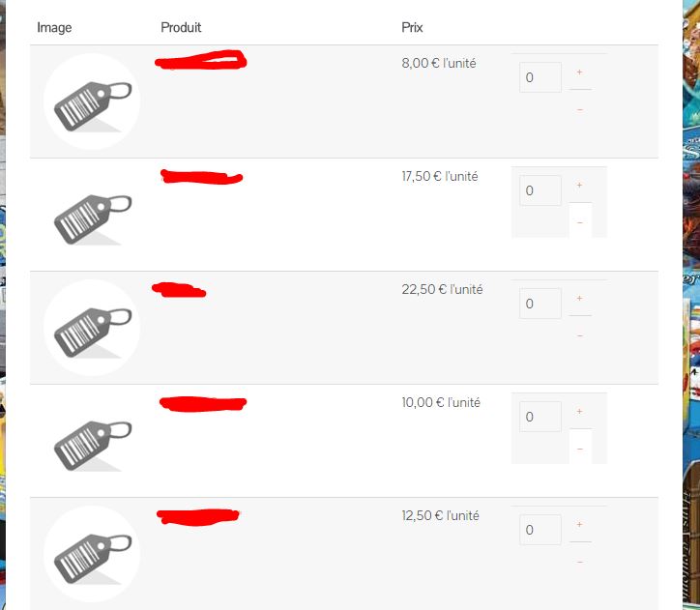Click the tag image of the 12,50 € product
This screenshot has height=610, width=700.
pyautogui.click(x=92, y=554)
